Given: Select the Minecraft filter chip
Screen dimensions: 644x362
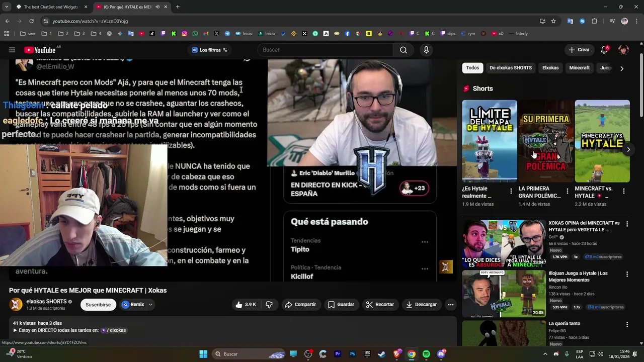Looking at the screenshot, I should [579, 68].
